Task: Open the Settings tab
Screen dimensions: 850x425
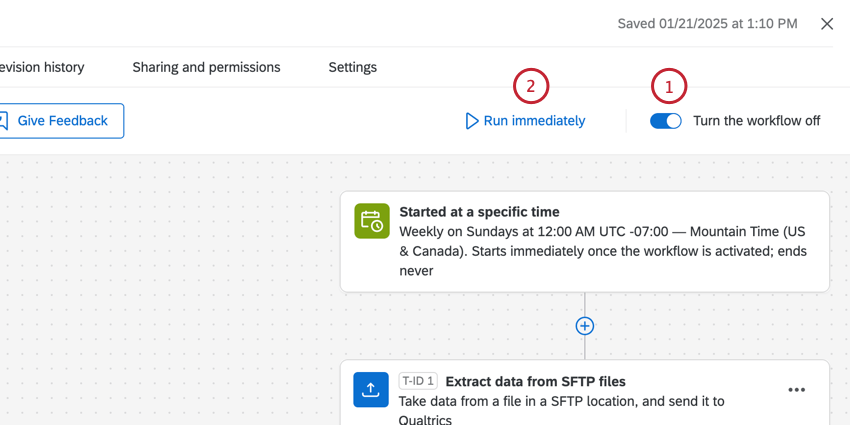Action: point(352,67)
